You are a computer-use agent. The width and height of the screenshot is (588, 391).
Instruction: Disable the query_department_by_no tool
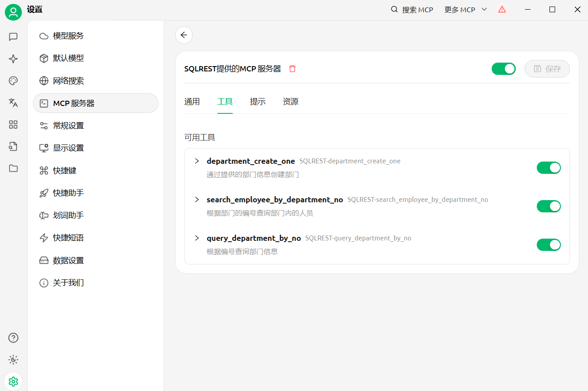pos(549,245)
